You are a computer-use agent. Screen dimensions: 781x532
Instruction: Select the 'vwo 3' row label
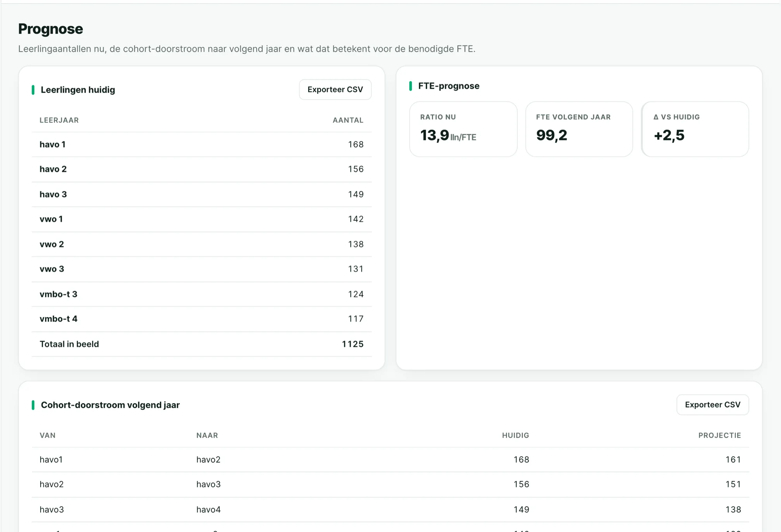pos(52,269)
